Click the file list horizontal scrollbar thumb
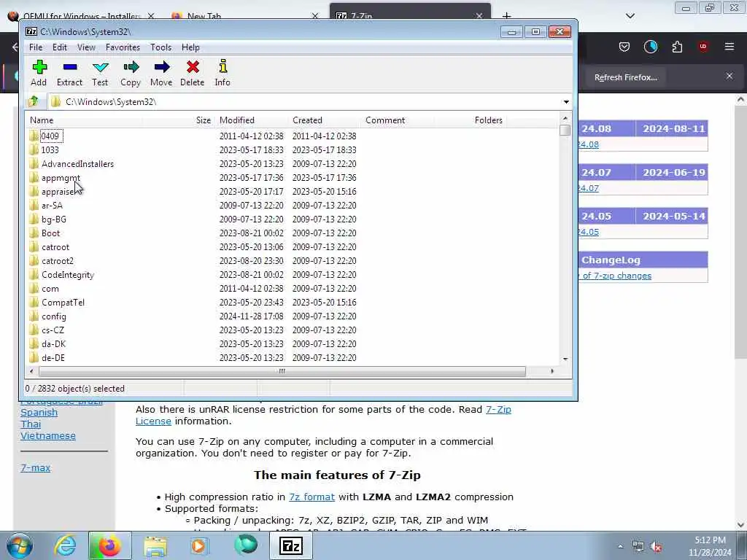Screen dimensions: 747x560 (x=282, y=371)
